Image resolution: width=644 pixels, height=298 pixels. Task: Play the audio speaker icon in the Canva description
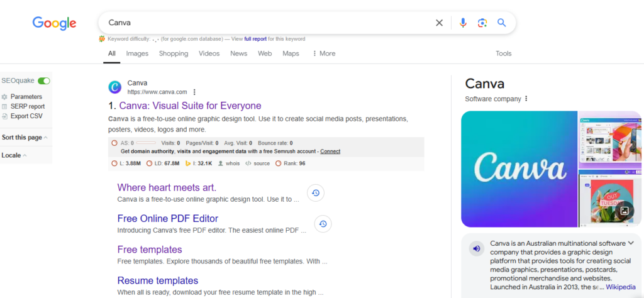[477, 248]
